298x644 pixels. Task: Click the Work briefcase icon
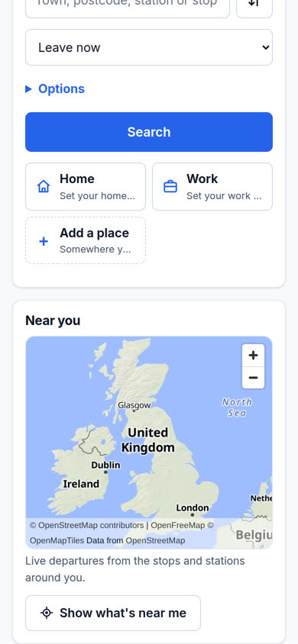pos(170,187)
